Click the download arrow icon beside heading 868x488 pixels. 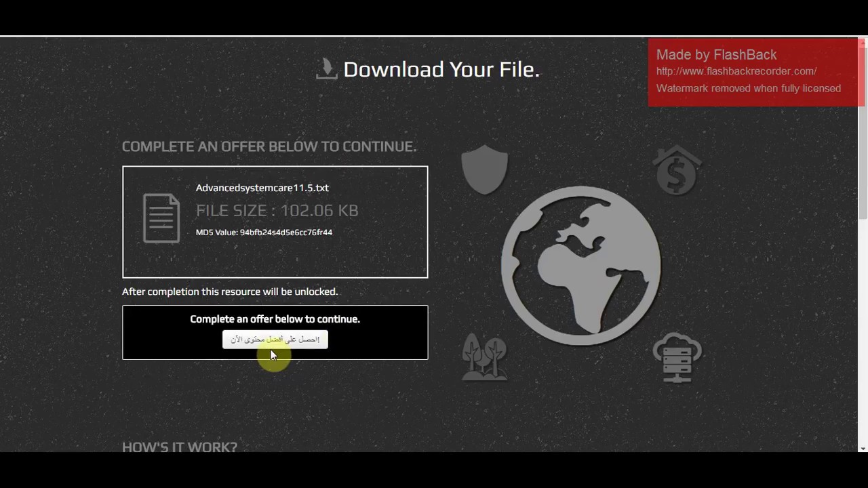326,68
